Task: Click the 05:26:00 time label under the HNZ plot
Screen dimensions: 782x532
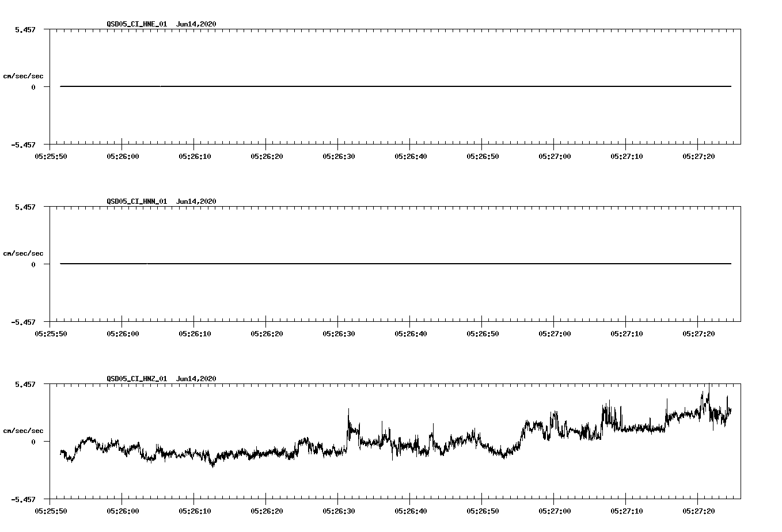Action: (123, 511)
